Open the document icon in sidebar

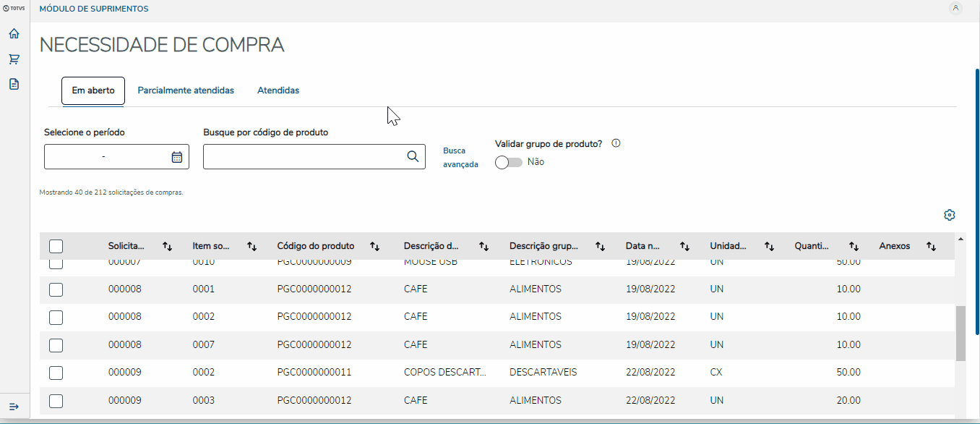14,84
